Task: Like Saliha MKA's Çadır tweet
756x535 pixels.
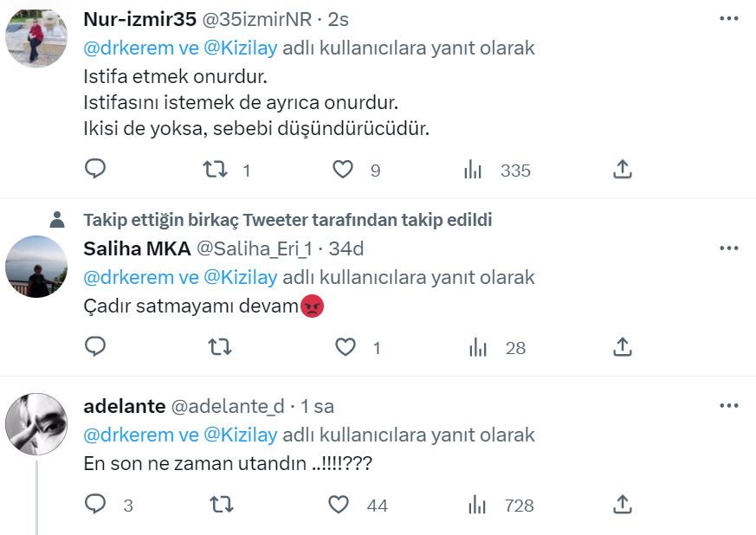Action: pyautogui.click(x=346, y=347)
